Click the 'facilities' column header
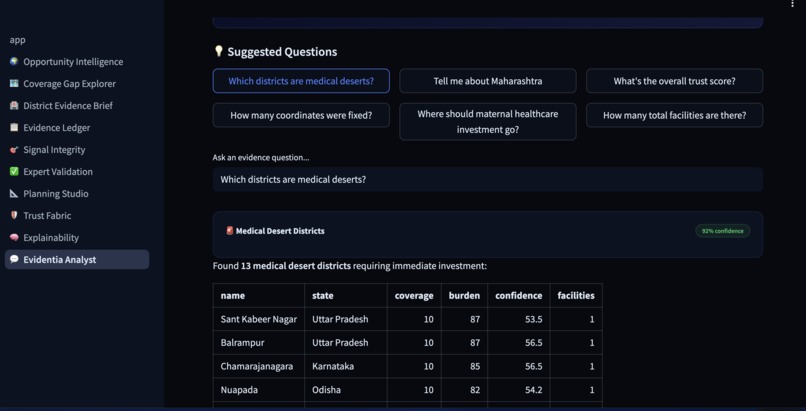Screen dimensions: 806x411 576,295
